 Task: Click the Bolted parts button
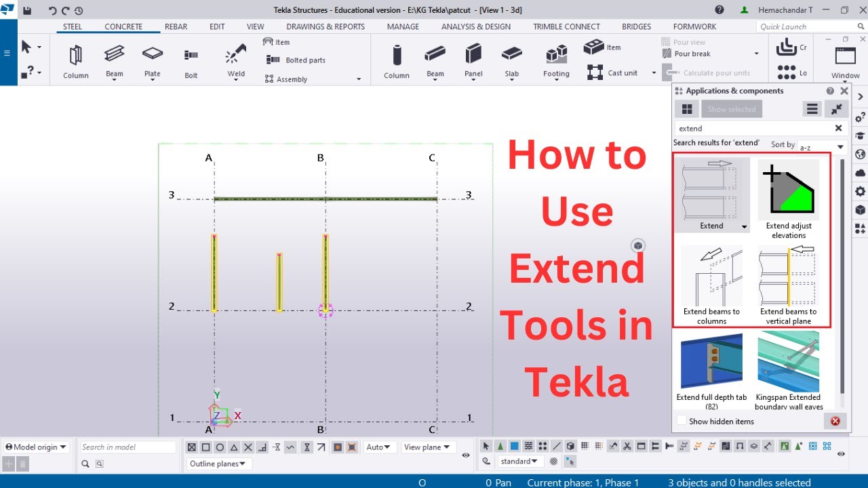pyautogui.click(x=296, y=60)
